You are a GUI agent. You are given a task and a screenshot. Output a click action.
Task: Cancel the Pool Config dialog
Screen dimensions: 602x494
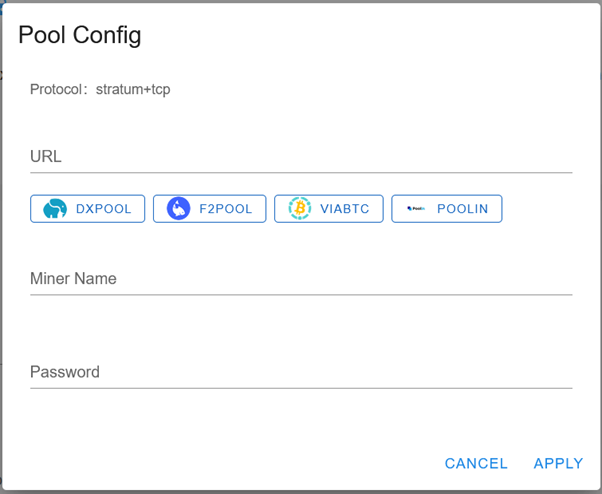click(476, 463)
